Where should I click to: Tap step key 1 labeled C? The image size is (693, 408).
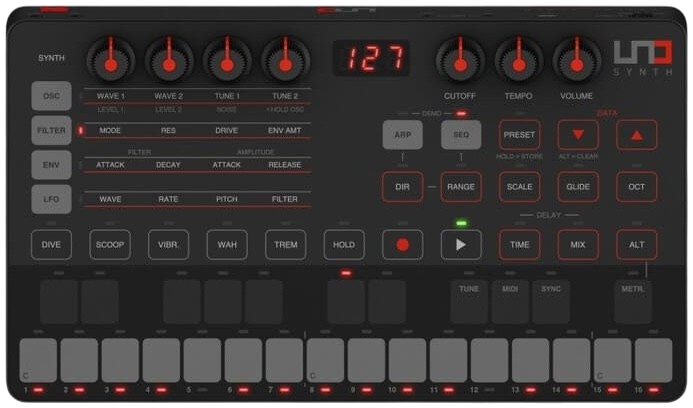[x=38, y=360]
